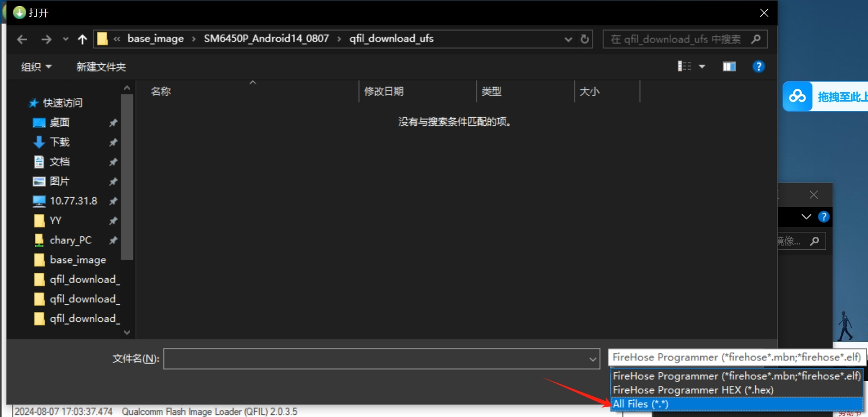The height and width of the screenshot is (417, 868).
Task: Choose FireHose Programmer HEX (*.hex) option
Action: point(693,390)
